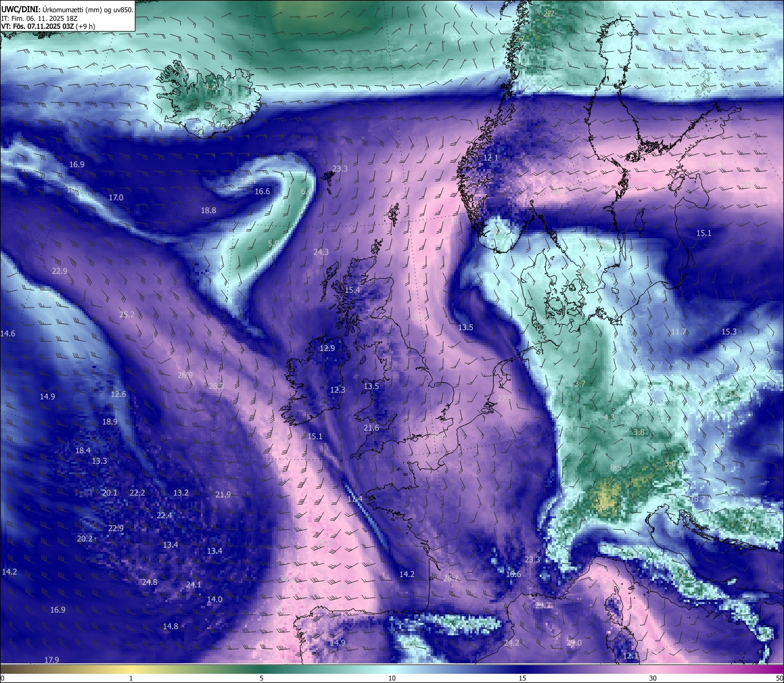Screen dimensions: 784x683
Task: Click the 3.7 value over Germany
Action: click(581, 384)
